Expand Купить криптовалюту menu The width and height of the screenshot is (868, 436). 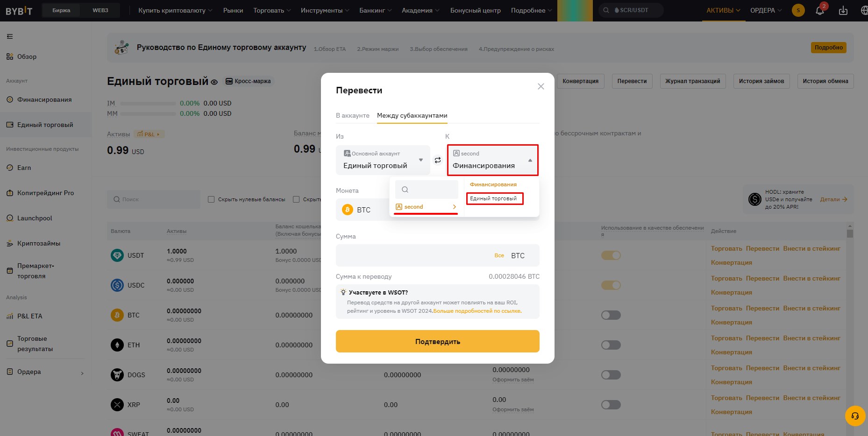coord(175,10)
